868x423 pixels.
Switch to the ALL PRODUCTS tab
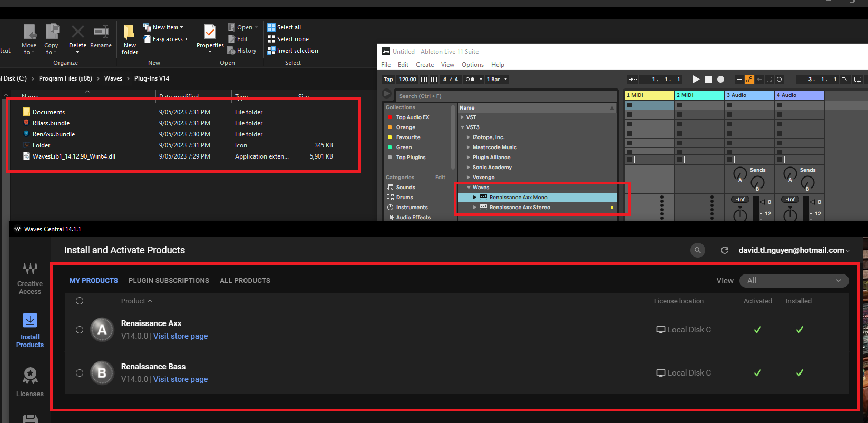(245, 281)
